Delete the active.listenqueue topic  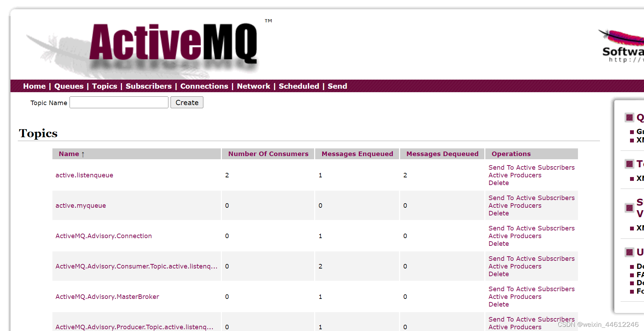(499, 183)
